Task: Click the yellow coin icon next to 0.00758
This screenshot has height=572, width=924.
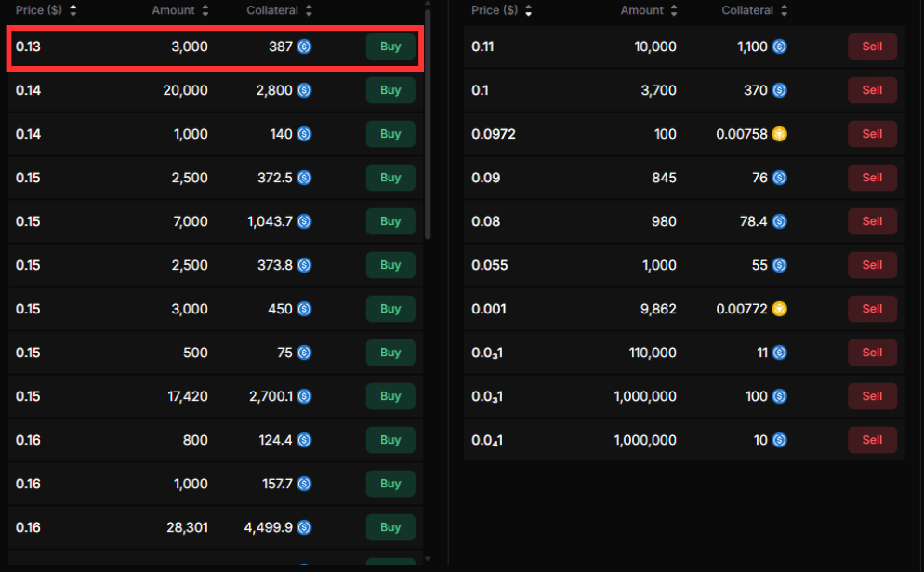Action: [779, 134]
